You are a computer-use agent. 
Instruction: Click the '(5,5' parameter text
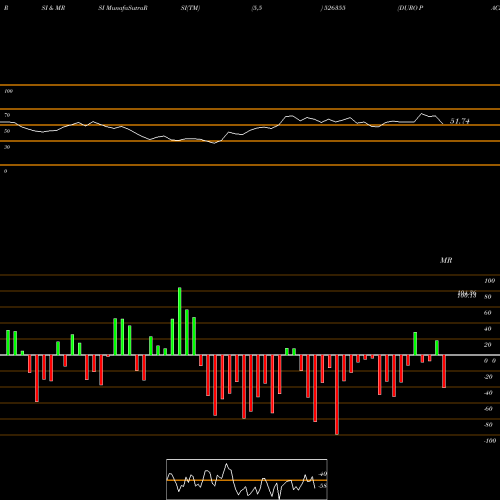click(x=257, y=8)
